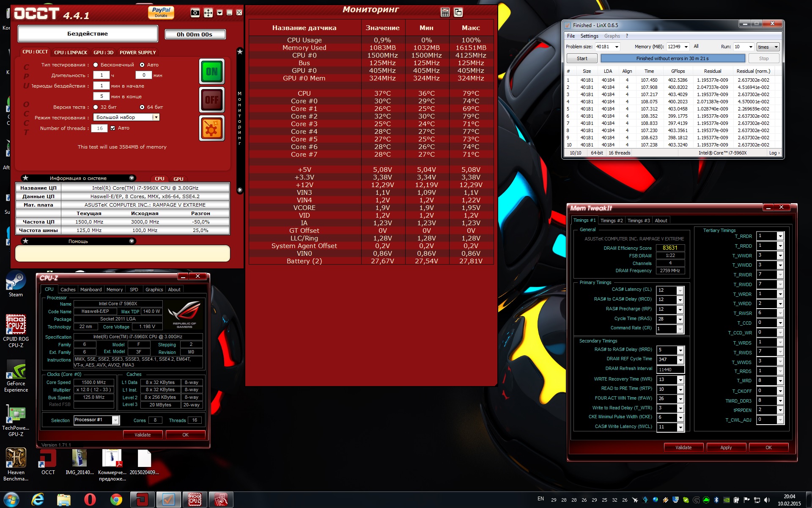Click the Start button in LinX
The height and width of the screenshot is (508, 812).
pos(582,58)
